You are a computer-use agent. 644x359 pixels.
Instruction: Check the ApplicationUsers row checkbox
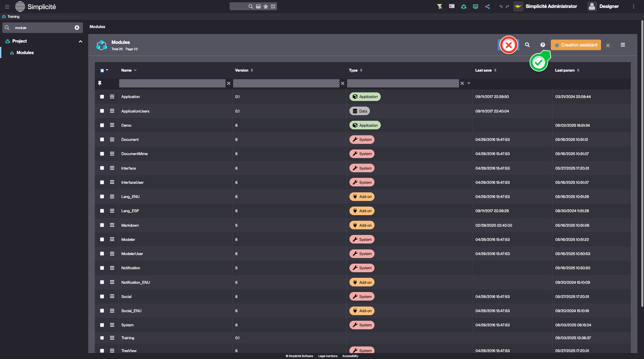102,111
